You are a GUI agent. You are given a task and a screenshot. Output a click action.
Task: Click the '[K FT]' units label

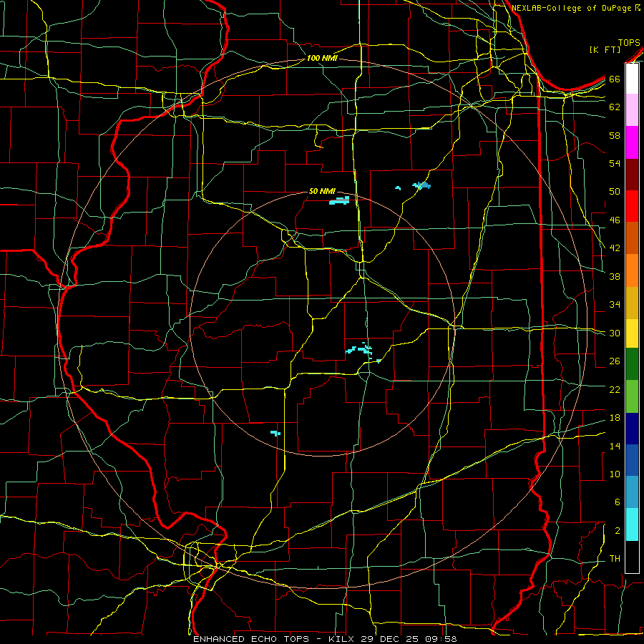point(605,50)
